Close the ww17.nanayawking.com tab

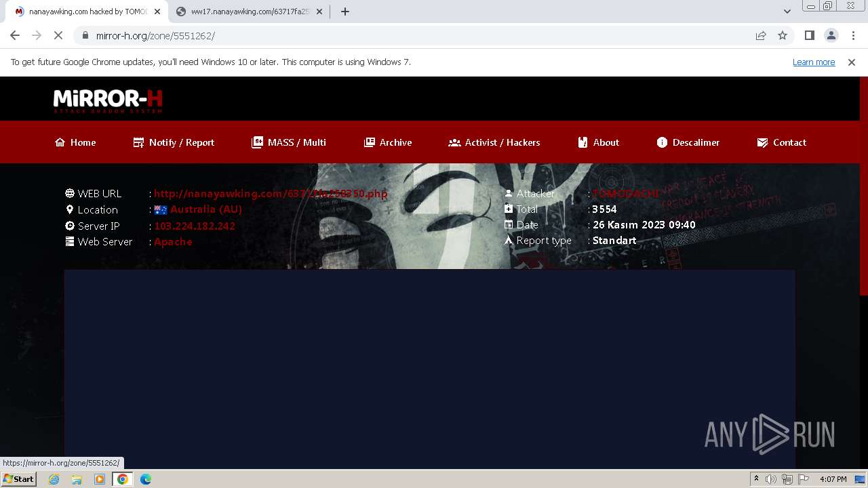pos(319,12)
